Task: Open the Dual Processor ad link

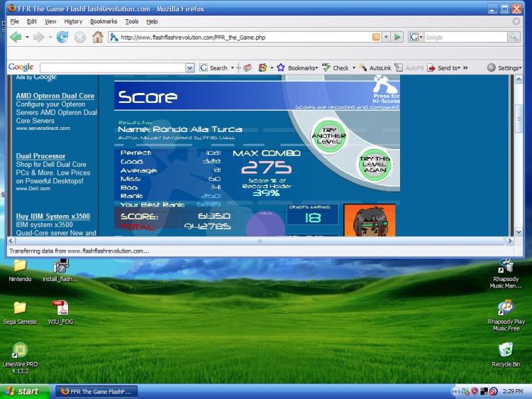Action: (40, 156)
